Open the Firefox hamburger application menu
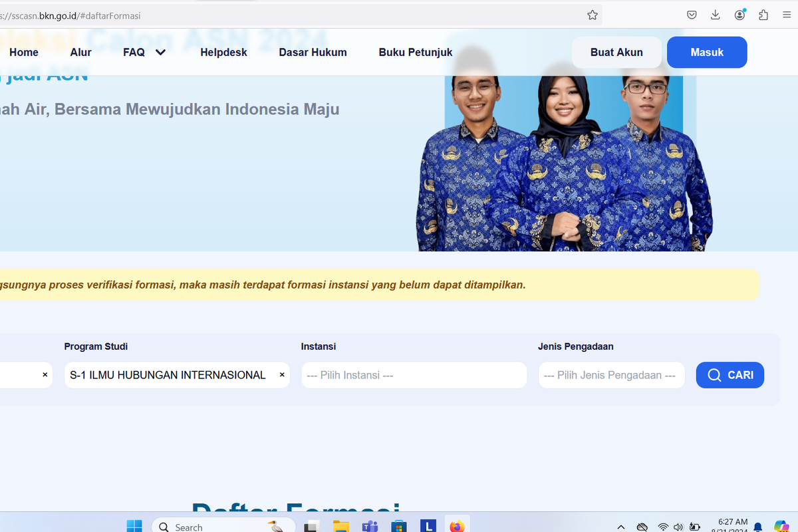This screenshot has height=532, width=798. pyautogui.click(x=787, y=15)
